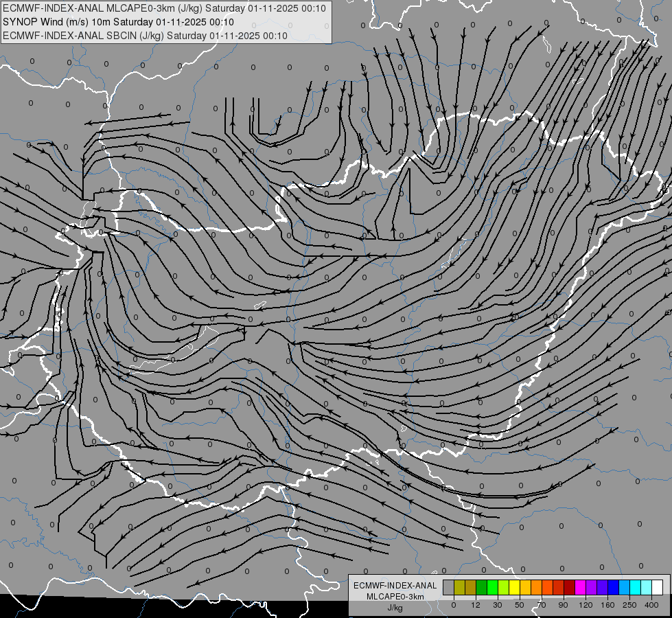This screenshot has height=618, width=672.
Task: Select the legend scale value 250
Action: pyautogui.click(x=629, y=605)
